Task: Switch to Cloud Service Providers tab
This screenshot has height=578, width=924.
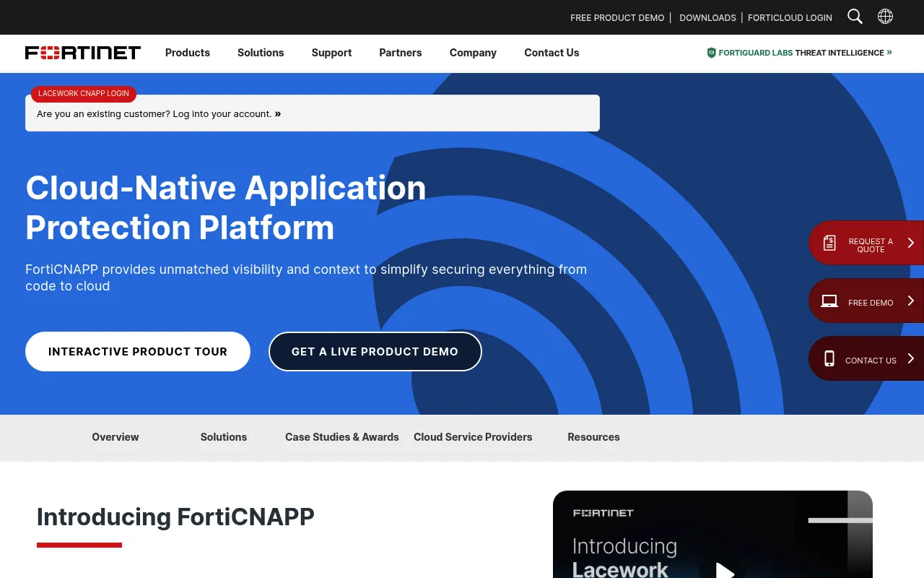Action: tap(473, 437)
